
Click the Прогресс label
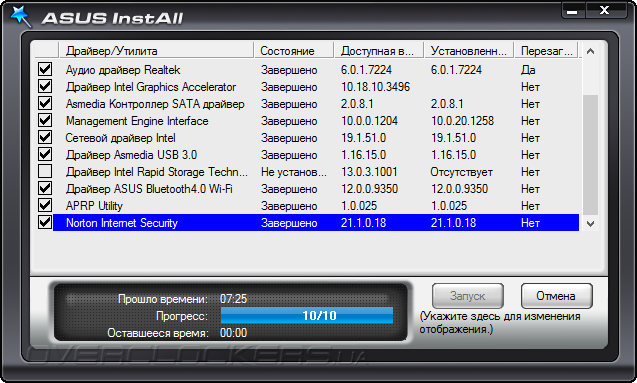click(x=182, y=316)
